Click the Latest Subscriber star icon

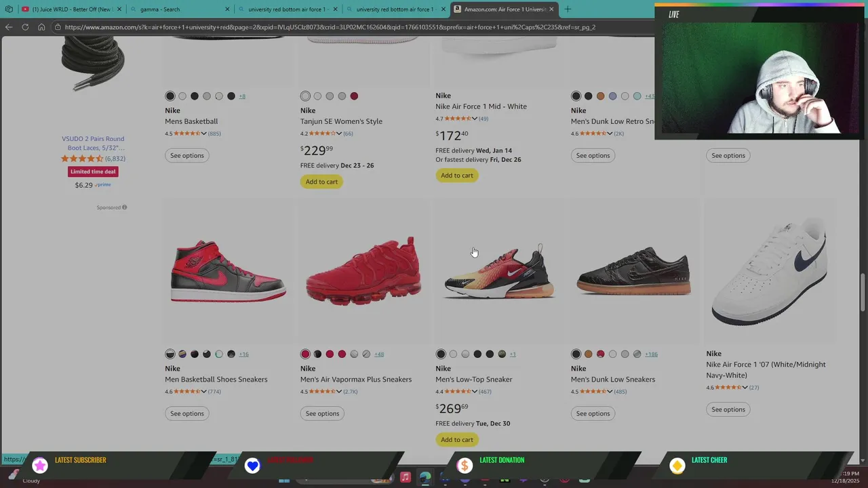(x=40, y=465)
